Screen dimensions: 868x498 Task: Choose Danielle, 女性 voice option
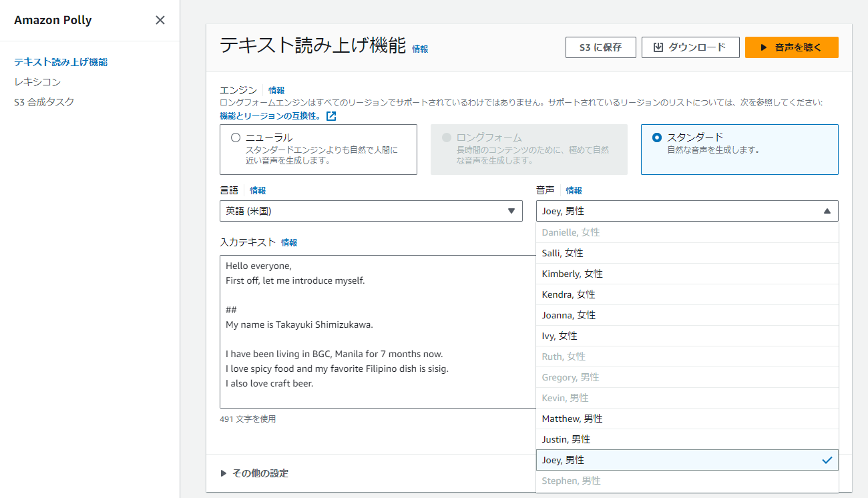(x=687, y=232)
